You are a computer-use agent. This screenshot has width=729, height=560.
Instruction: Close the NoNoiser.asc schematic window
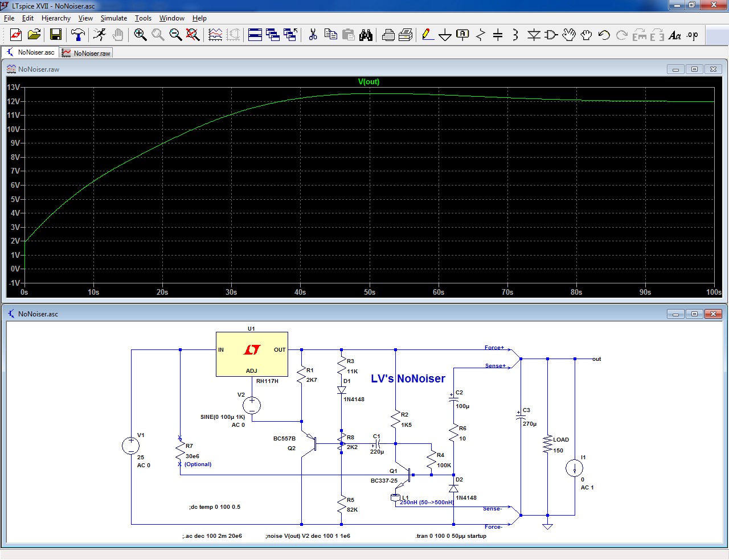click(x=713, y=314)
